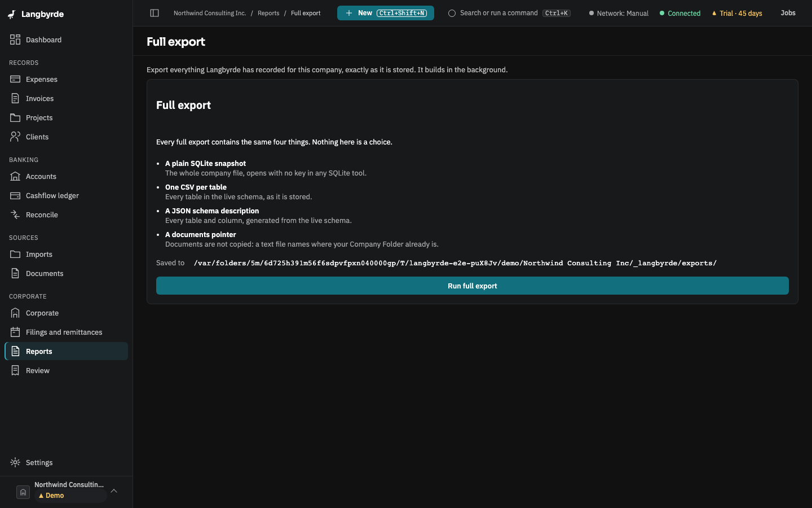Viewport: 812px width, 508px height.
Task: Click the Imports folder icon
Action: (x=15, y=254)
